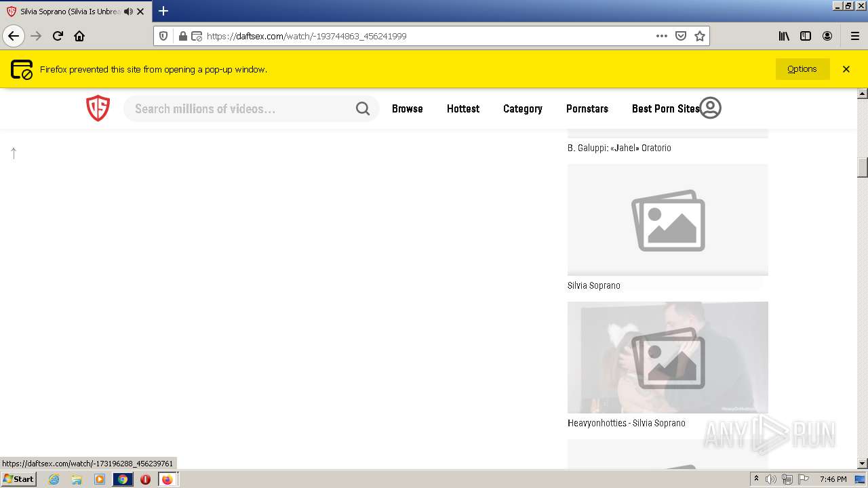868x488 pixels.
Task: Click the scroll-to-top arrow on page
Action: pos(14,153)
